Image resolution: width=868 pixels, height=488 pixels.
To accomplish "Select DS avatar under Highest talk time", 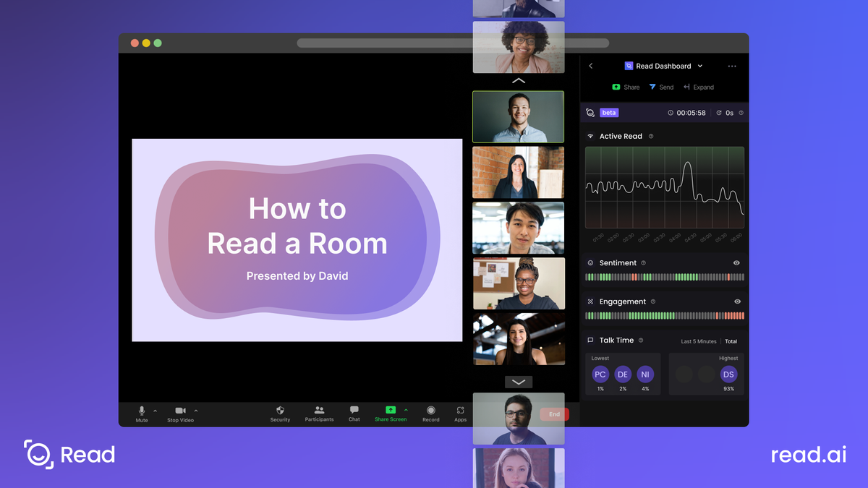I will [x=728, y=374].
